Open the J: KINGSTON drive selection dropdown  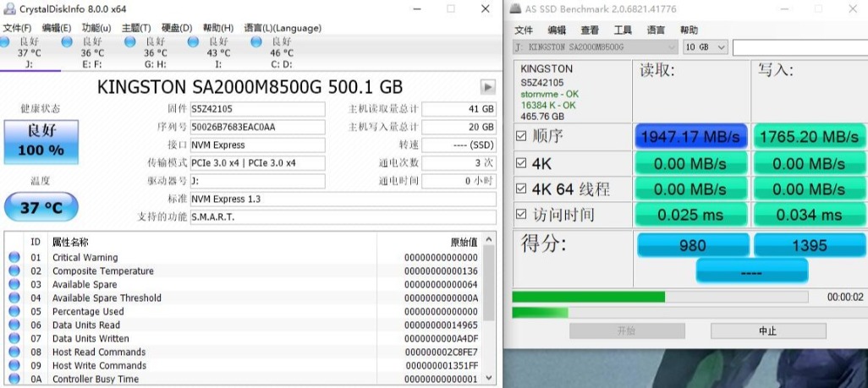pos(596,47)
